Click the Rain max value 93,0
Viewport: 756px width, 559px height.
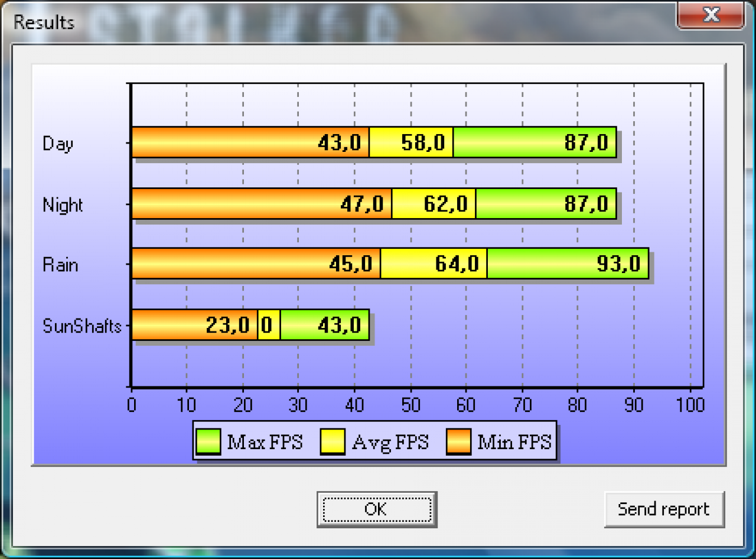(x=619, y=264)
